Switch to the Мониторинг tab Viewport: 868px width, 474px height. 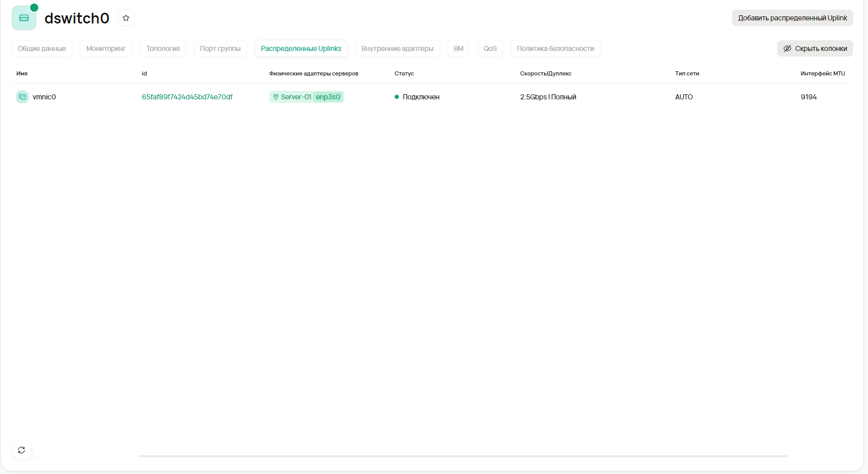coord(106,48)
